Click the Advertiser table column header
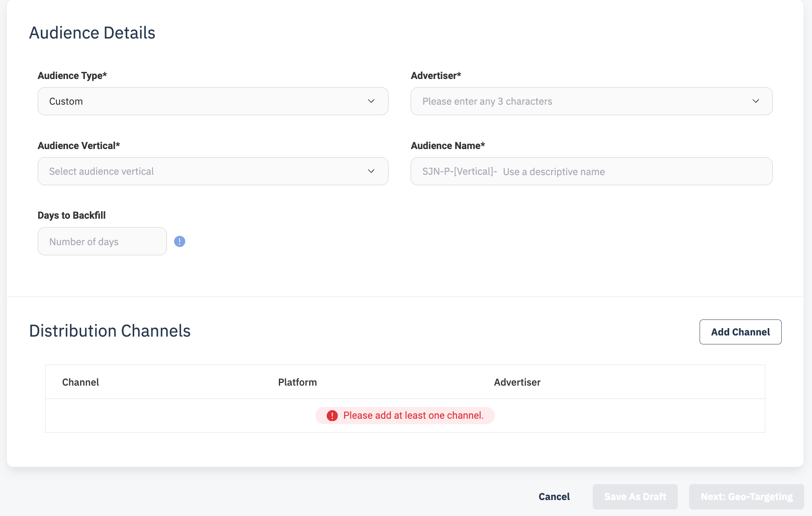This screenshot has width=812, height=516. (x=517, y=382)
